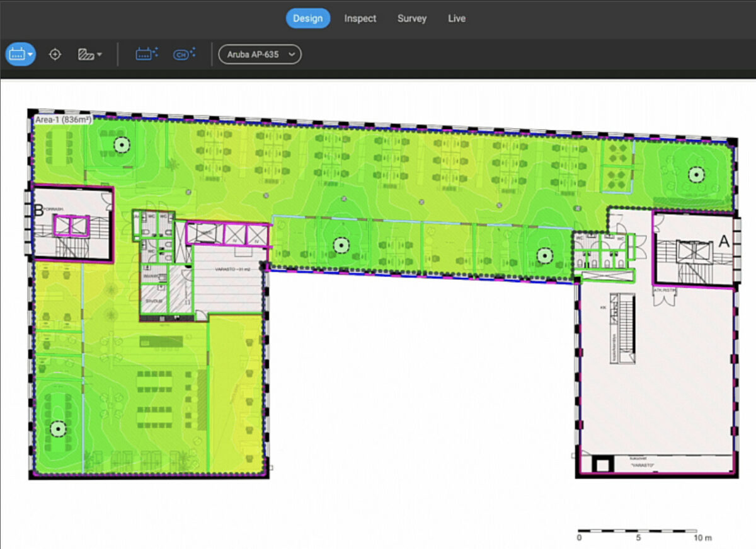Image resolution: width=756 pixels, height=549 pixels.
Task: Click the VARASTO storage room on floor plan
Action: 226,277
